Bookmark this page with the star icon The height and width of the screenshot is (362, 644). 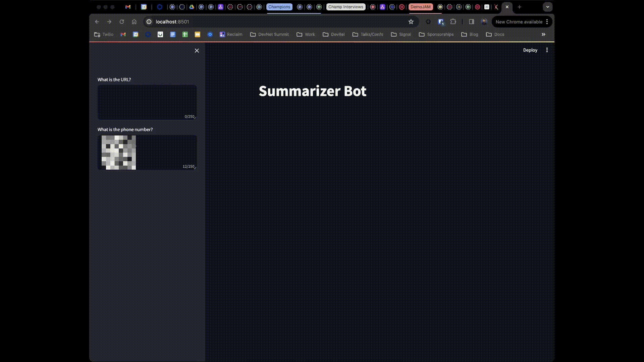click(411, 22)
